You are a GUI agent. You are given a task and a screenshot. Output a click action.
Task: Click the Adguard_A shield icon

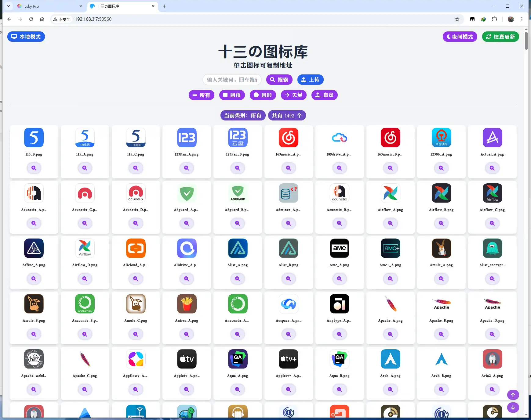(187, 193)
